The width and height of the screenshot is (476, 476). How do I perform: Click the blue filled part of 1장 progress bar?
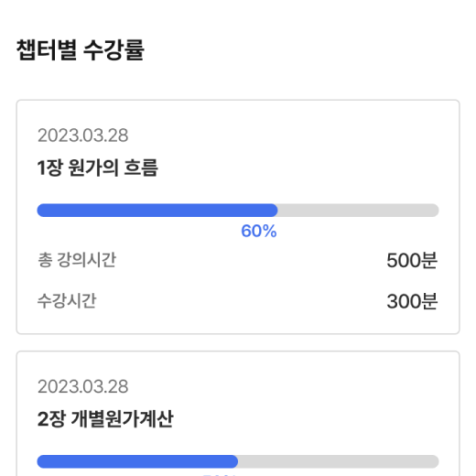(157, 211)
